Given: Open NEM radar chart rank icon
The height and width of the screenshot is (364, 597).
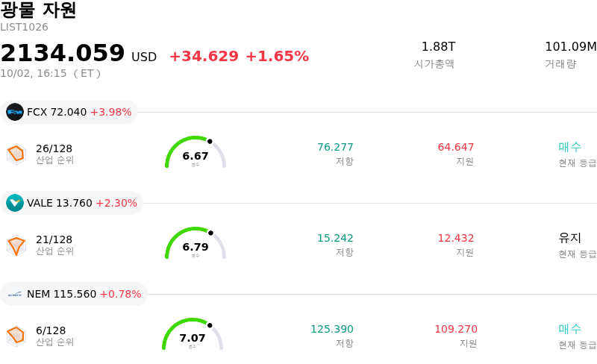Looking at the screenshot, I should click(x=16, y=336).
